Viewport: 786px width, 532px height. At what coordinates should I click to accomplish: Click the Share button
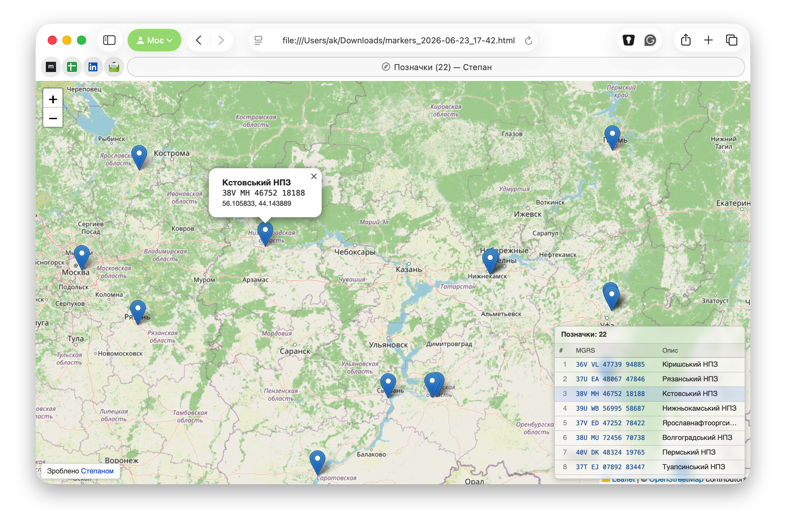click(686, 40)
